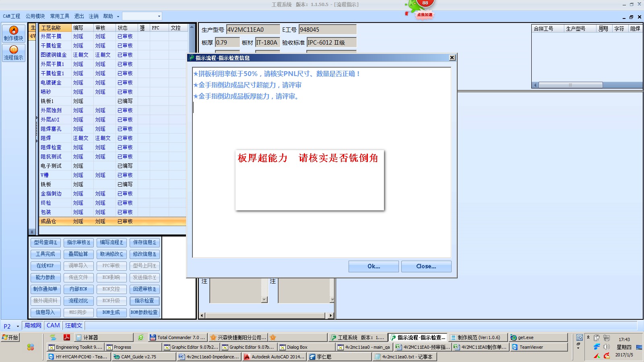Screen dimensions: 644x362
Task: Select the 外层AOI process row
Action: 113,119
